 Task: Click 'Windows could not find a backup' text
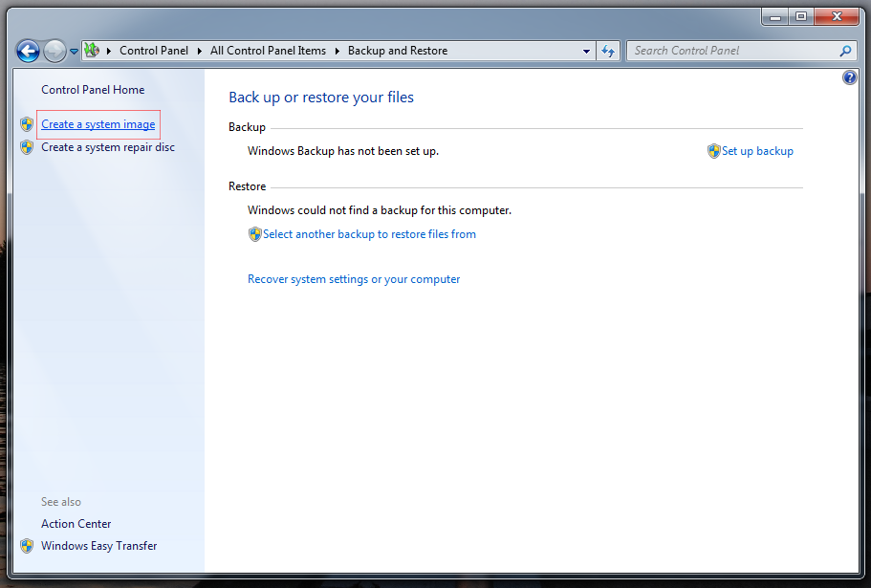380,210
